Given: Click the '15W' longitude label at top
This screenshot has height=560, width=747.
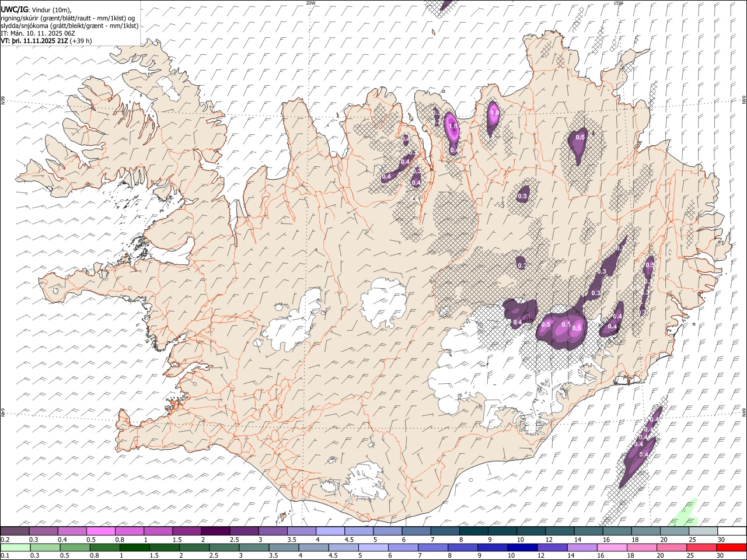Looking at the screenshot, I should point(618,3).
